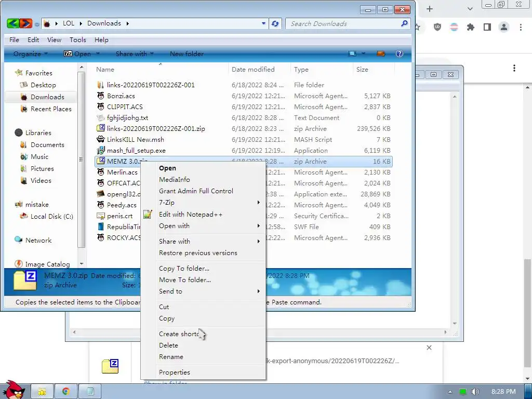Open a new Chrome tab
Image resolution: width=532 pixels, height=399 pixels.
pos(430,9)
